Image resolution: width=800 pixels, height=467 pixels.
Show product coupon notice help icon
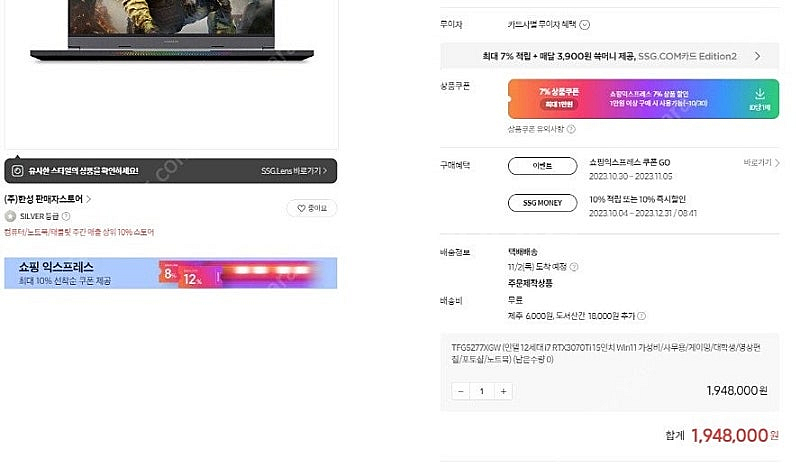571,129
